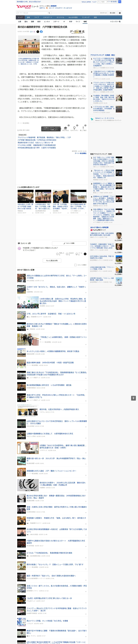
Task: Open article 来館者数120万人達成 八戸
Action: 51,471
